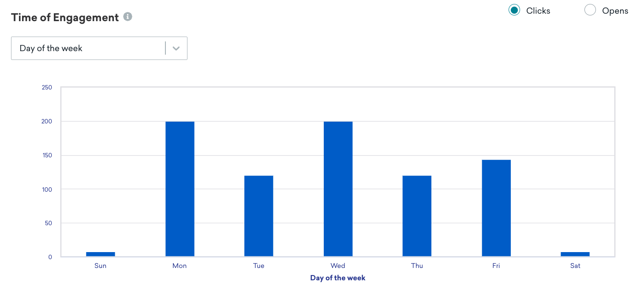Expand the Day of the week dropdown arrow
The width and height of the screenshot is (644, 290).
[x=176, y=48]
